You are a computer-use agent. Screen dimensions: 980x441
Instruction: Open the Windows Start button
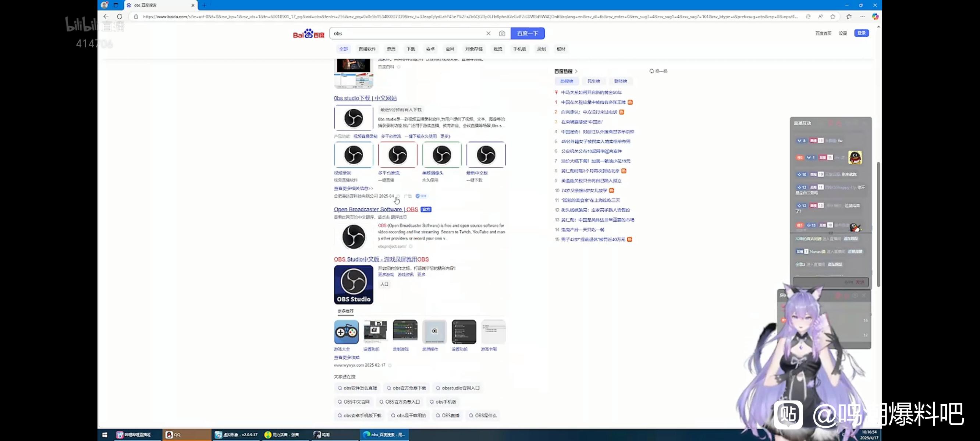coord(104,434)
